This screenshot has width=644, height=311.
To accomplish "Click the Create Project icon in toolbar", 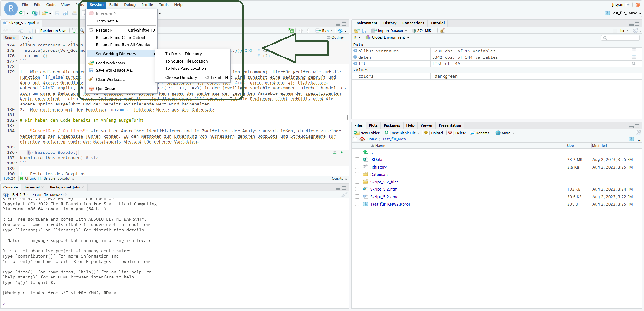I will click(34, 13).
